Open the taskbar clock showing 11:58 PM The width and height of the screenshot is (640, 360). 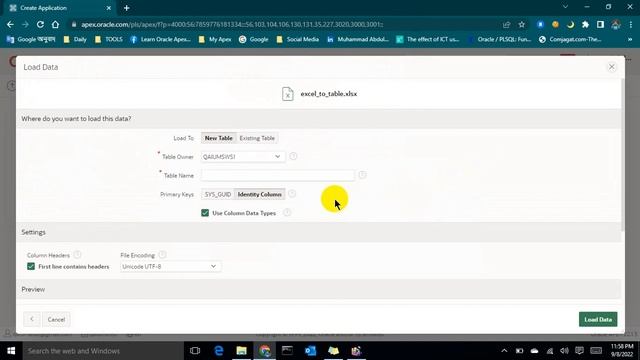coord(622,351)
